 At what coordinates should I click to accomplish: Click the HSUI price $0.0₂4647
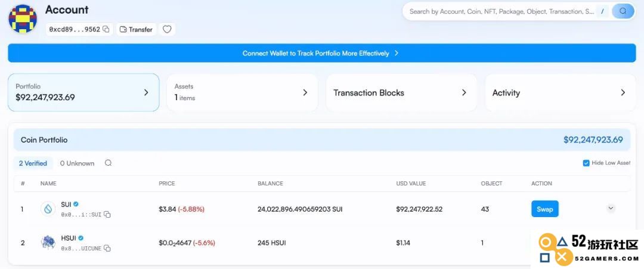(x=175, y=243)
